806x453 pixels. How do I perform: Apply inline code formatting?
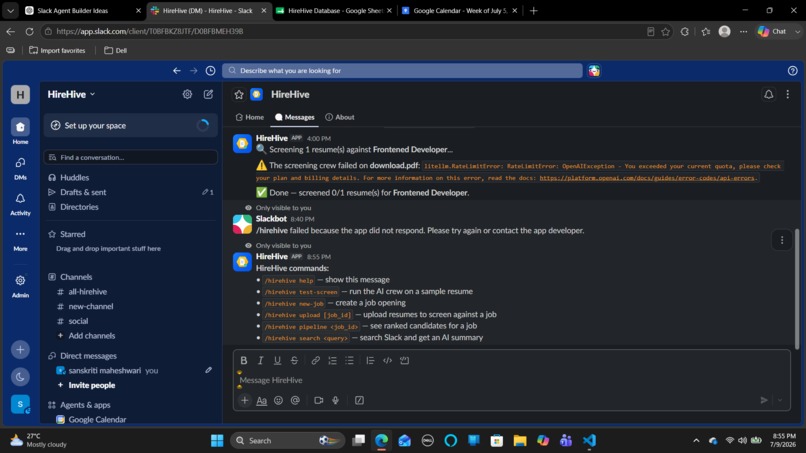pos(388,360)
